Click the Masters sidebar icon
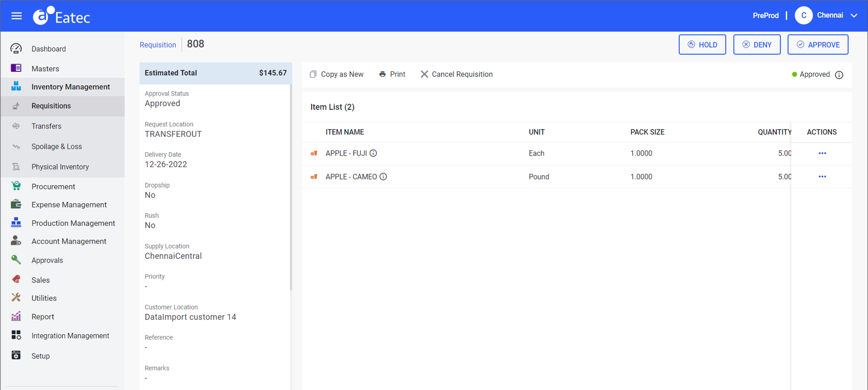 point(16,68)
